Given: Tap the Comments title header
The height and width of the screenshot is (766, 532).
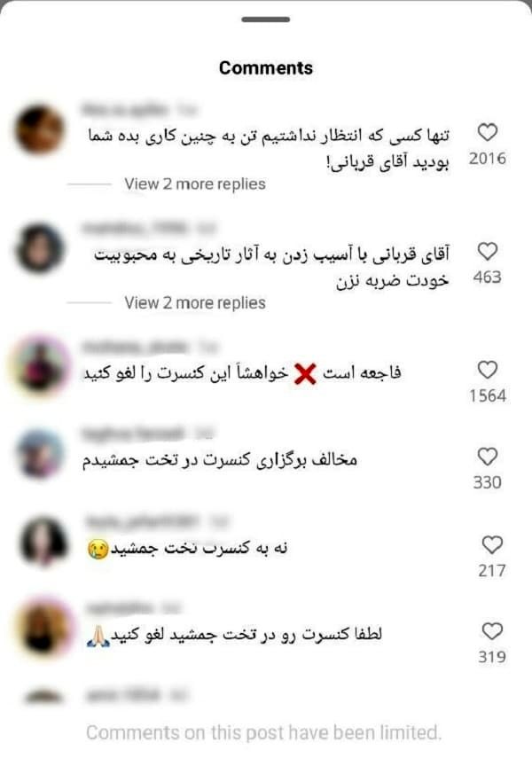Looking at the screenshot, I should pos(266,68).
